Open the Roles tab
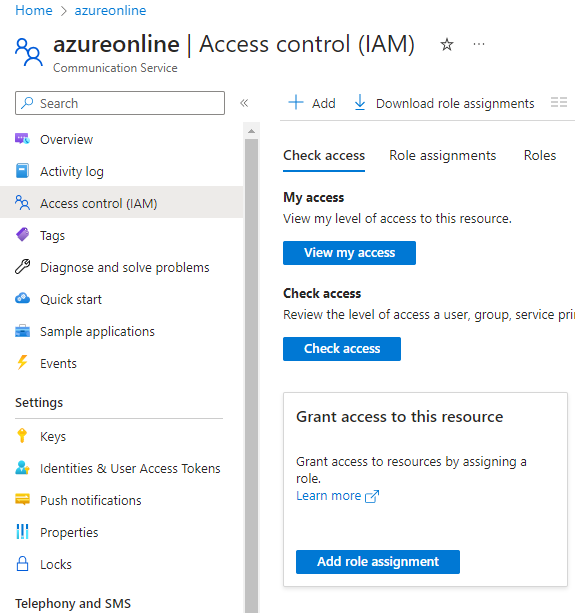This screenshot has width=575, height=613. tap(540, 156)
